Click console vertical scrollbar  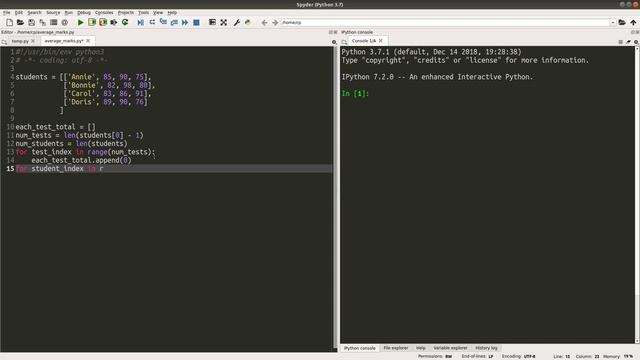[x=637, y=194]
